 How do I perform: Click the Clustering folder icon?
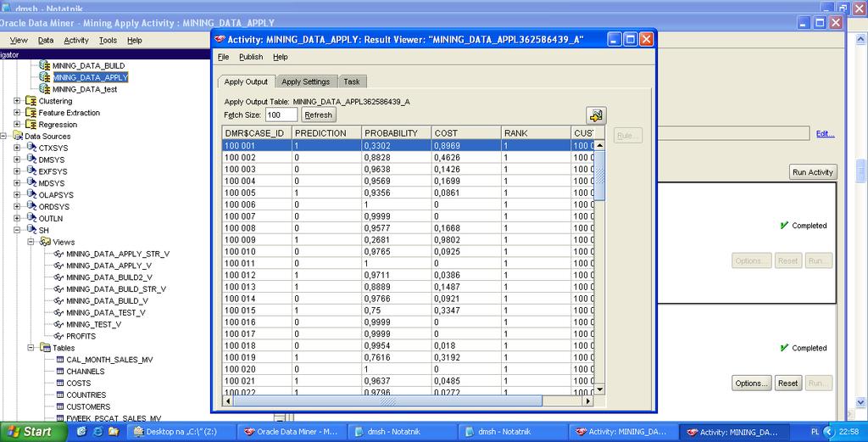(31, 101)
